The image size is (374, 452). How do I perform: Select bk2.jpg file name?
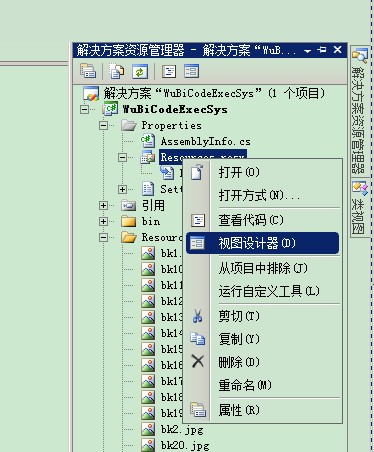click(x=182, y=429)
